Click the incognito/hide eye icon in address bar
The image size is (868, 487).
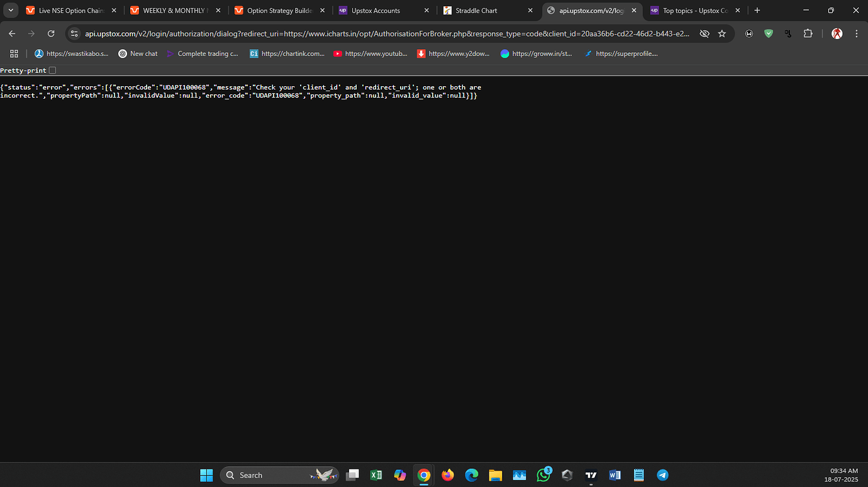(704, 33)
